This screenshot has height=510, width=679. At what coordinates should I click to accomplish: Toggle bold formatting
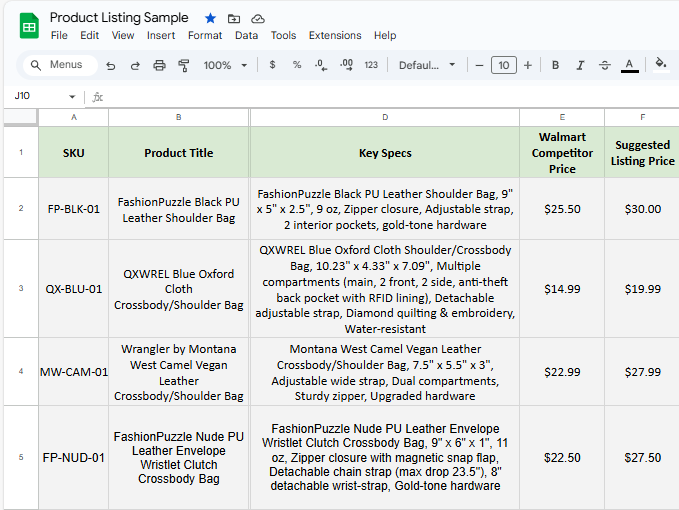[x=555, y=65]
